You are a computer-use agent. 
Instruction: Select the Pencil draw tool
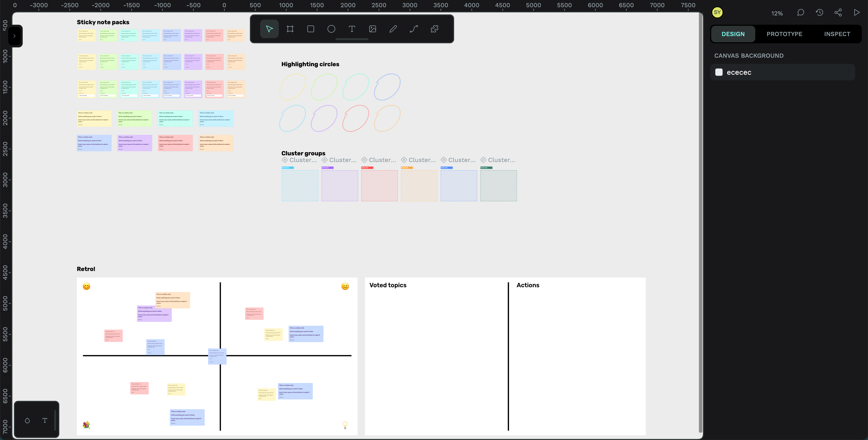pyautogui.click(x=393, y=29)
